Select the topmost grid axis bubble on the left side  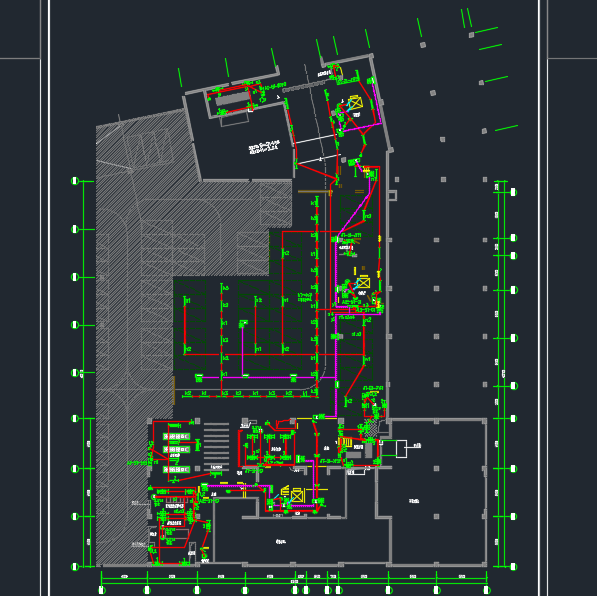coord(75,181)
